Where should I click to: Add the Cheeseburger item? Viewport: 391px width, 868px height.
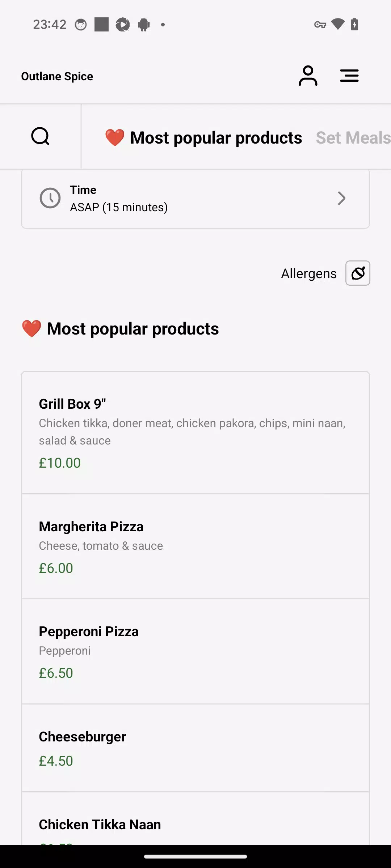pyautogui.click(x=195, y=748)
